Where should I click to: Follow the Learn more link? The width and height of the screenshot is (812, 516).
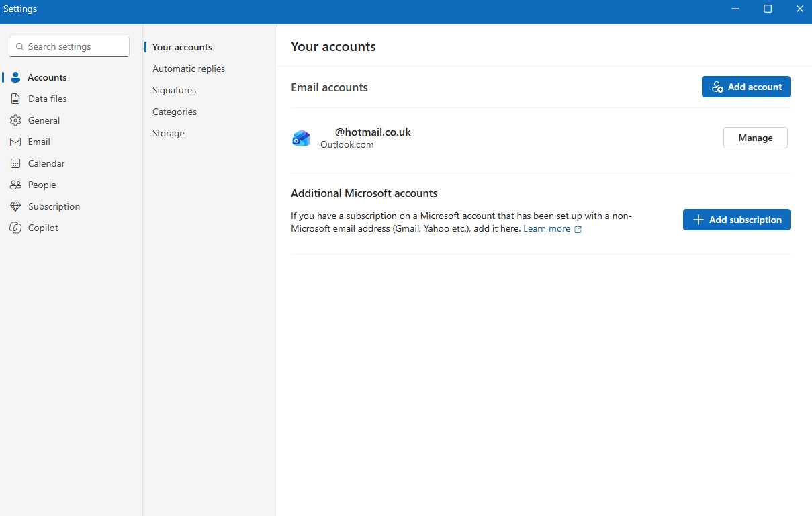pos(547,228)
